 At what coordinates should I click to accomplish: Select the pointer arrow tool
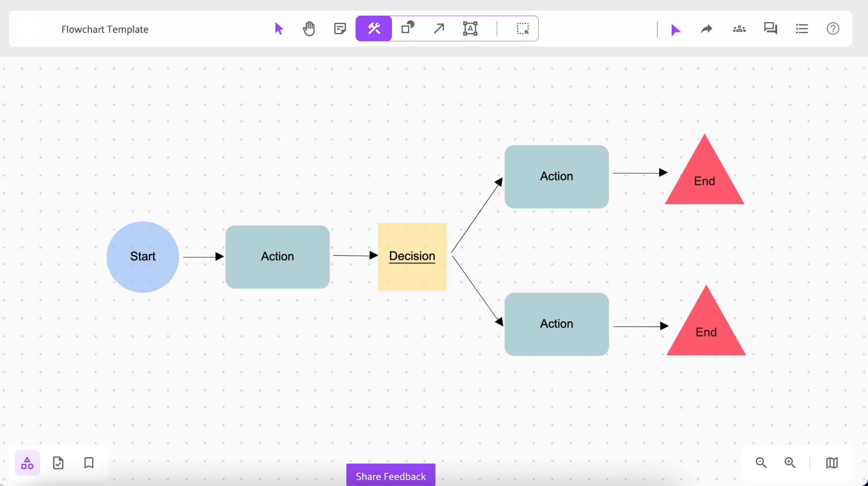[279, 28]
